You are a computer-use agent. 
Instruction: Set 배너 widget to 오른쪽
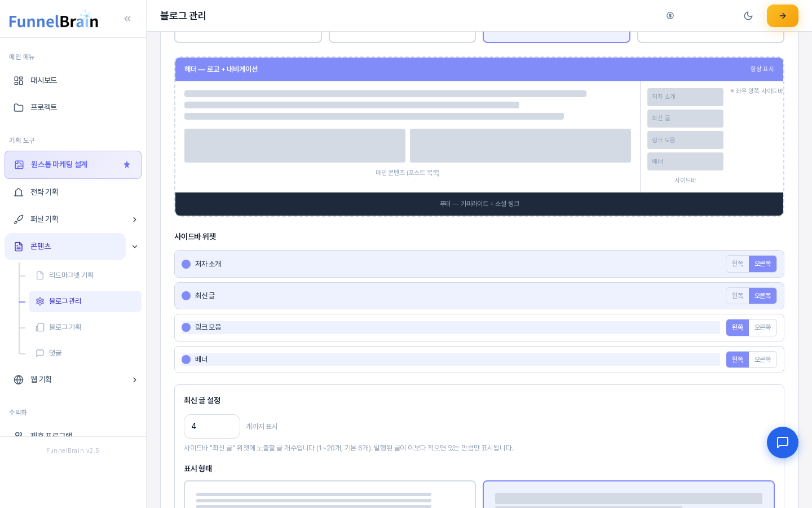(763, 360)
